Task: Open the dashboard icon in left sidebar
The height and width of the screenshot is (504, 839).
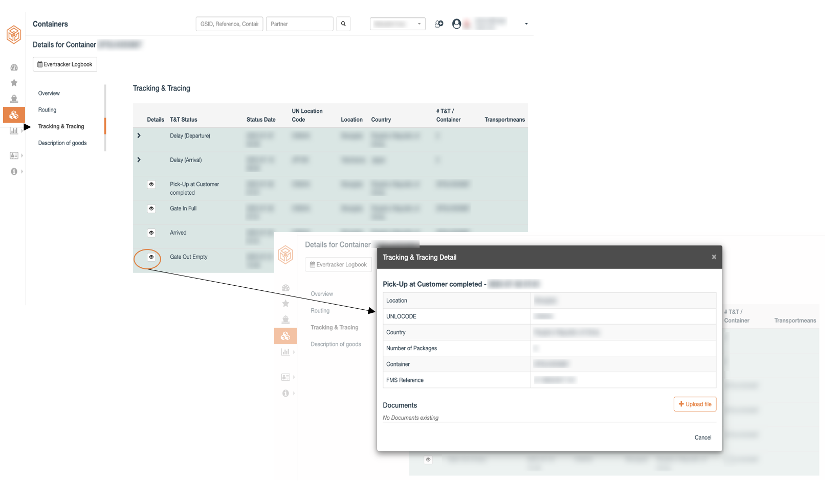Action: tap(14, 67)
